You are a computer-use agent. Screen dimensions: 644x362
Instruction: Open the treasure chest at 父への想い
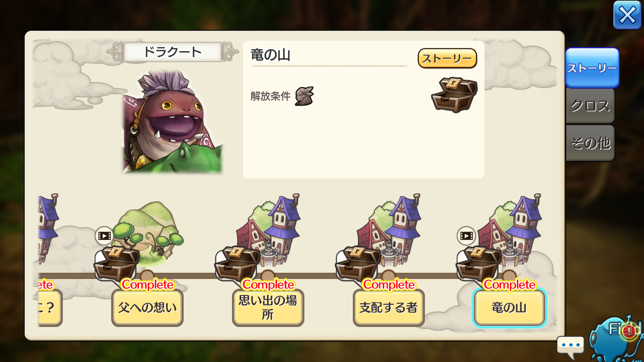tap(117, 264)
